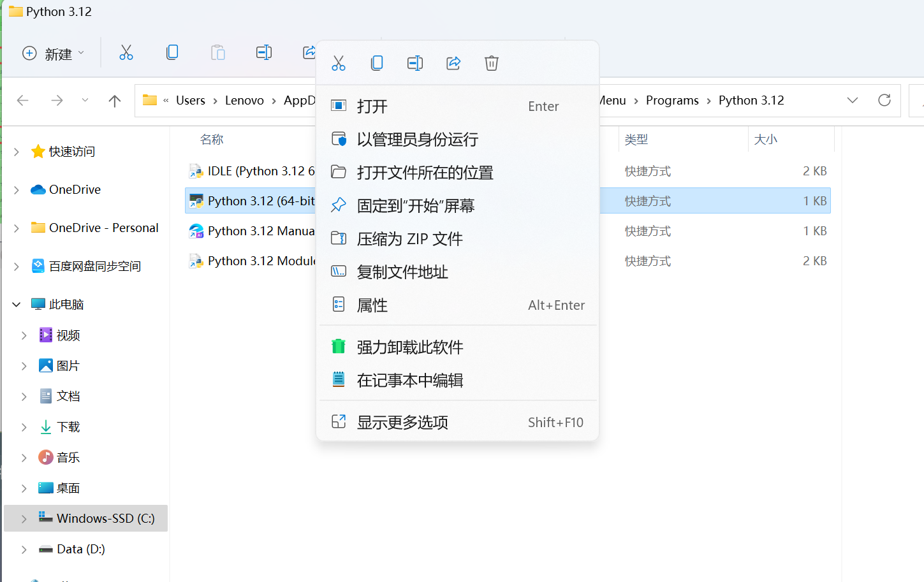Image resolution: width=924 pixels, height=582 pixels.
Task: Go forward with the right arrow button
Action: [57, 101]
